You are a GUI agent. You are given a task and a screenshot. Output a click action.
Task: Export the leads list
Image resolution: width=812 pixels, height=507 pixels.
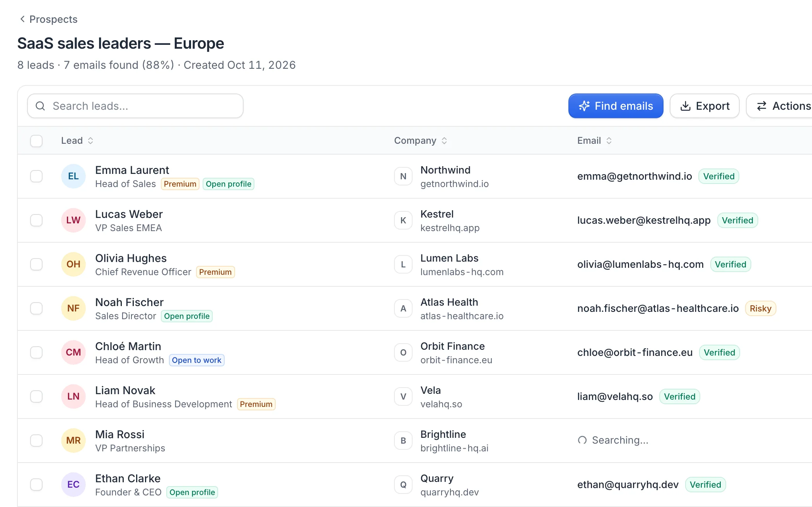pyautogui.click(x=705, y=106)
